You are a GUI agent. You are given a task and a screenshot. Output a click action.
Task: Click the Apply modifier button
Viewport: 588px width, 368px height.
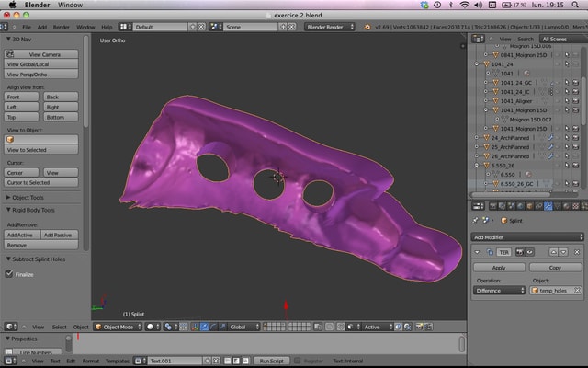coord(498,267)
